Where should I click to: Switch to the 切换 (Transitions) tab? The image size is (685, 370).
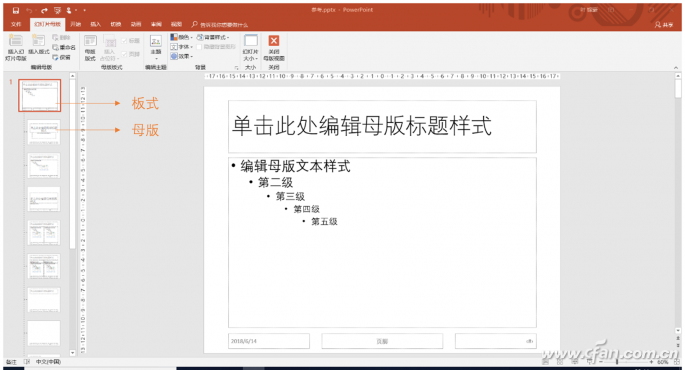115,24
